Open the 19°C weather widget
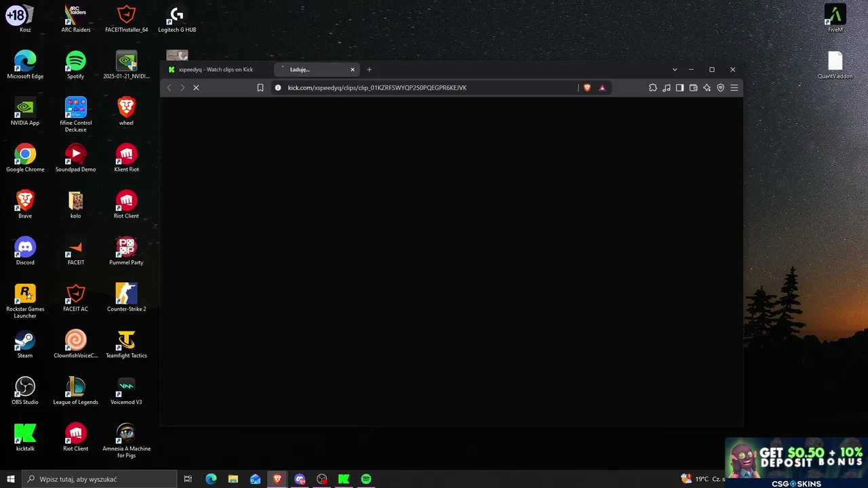Image resolution: width=868 pixels, height=488 pixels. 702,479
